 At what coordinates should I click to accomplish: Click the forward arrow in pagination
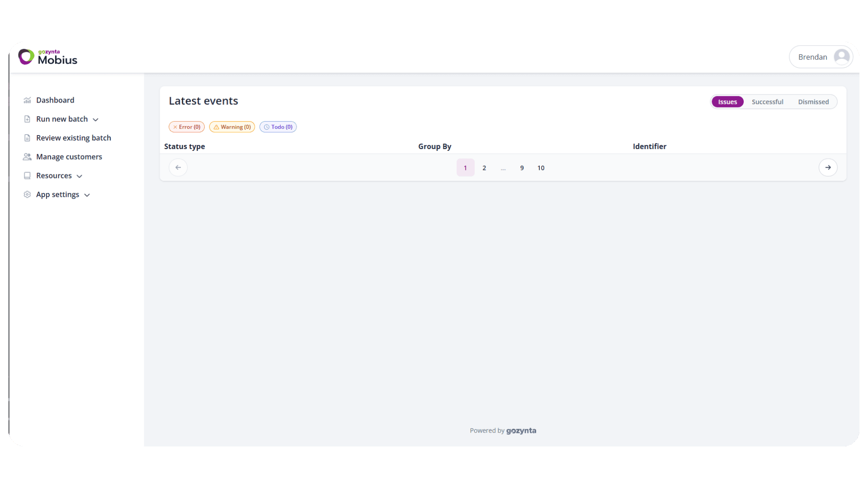click(x=828, y=167)
